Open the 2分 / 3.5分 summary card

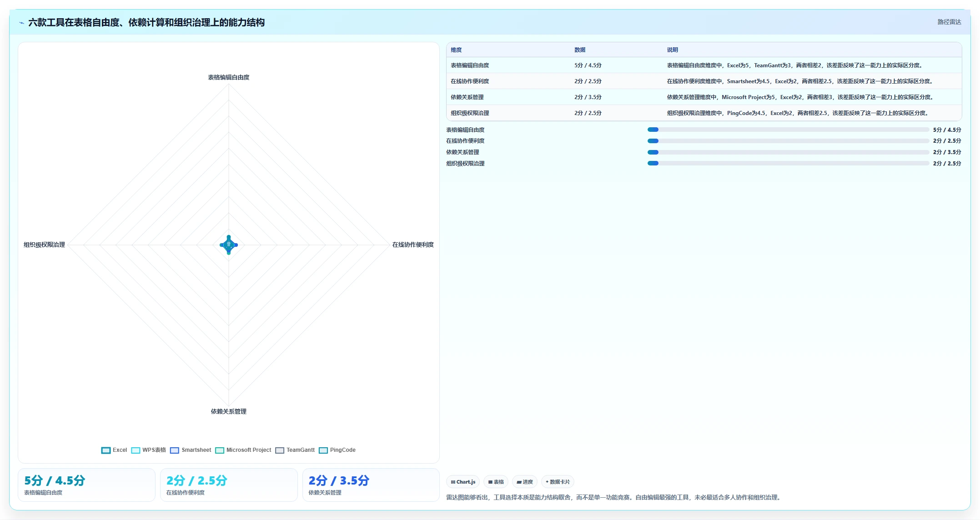371,485
